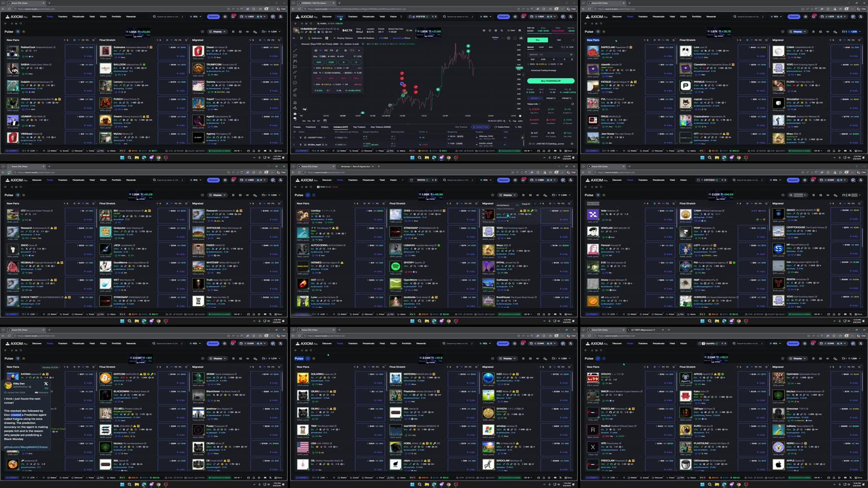Viewport: 868px width, 488px height.
Task: Open the SOL currency selector in the top bar
Action: (484, 16)
